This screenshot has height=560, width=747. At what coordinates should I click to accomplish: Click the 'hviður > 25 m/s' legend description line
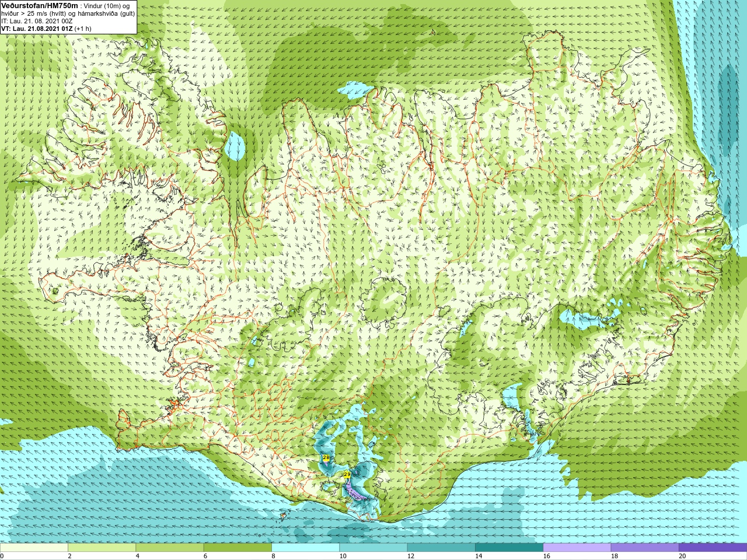[x=68, y=13]
